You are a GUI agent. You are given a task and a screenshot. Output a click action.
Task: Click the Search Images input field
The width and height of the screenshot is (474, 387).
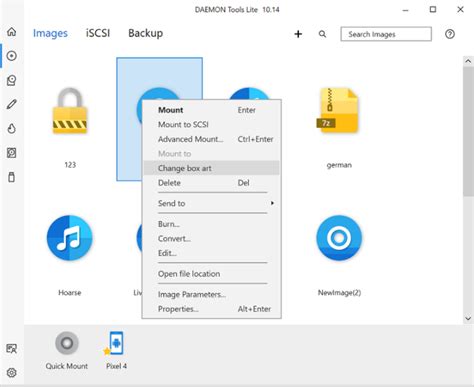pos(386,34)
